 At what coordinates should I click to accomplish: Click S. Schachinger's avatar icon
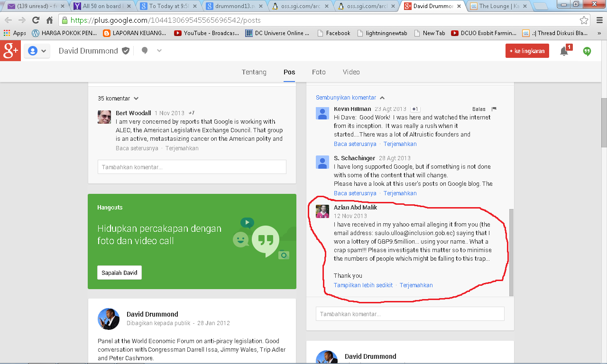[x=322, y=162]
